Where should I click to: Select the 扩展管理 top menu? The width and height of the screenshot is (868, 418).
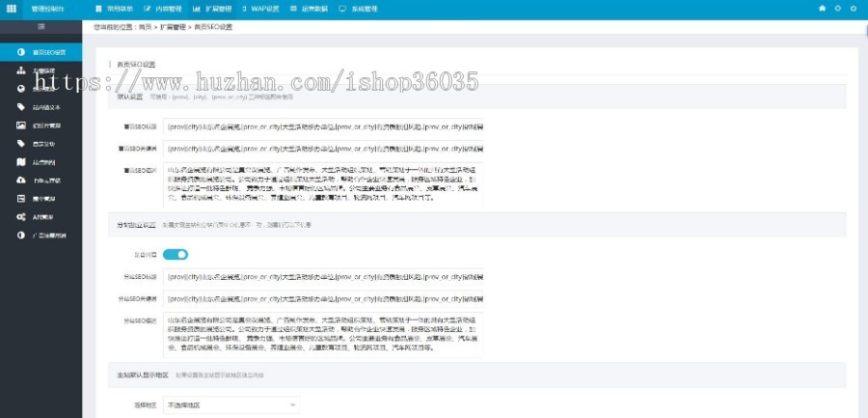click(212, 9)
